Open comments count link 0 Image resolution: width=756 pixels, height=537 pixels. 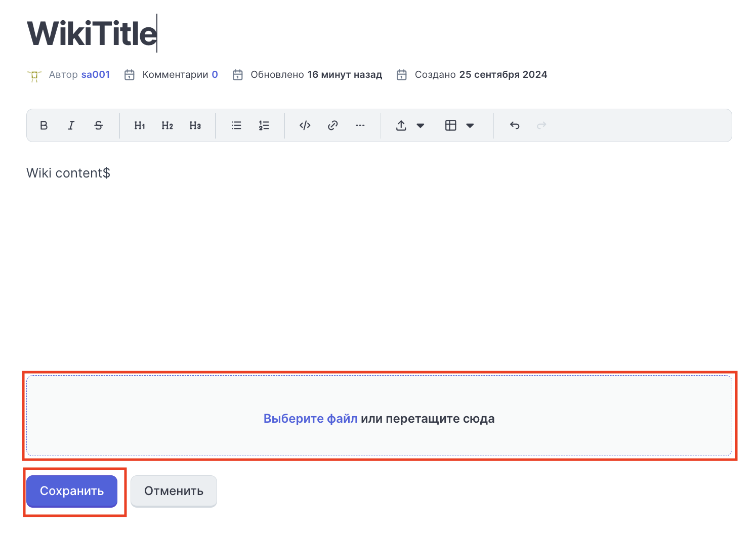click(215, 75)
